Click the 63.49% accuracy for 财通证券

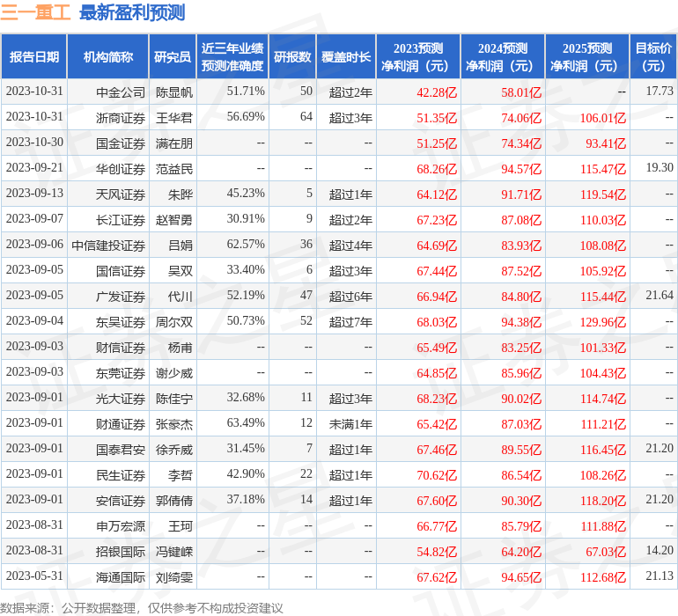246,422
